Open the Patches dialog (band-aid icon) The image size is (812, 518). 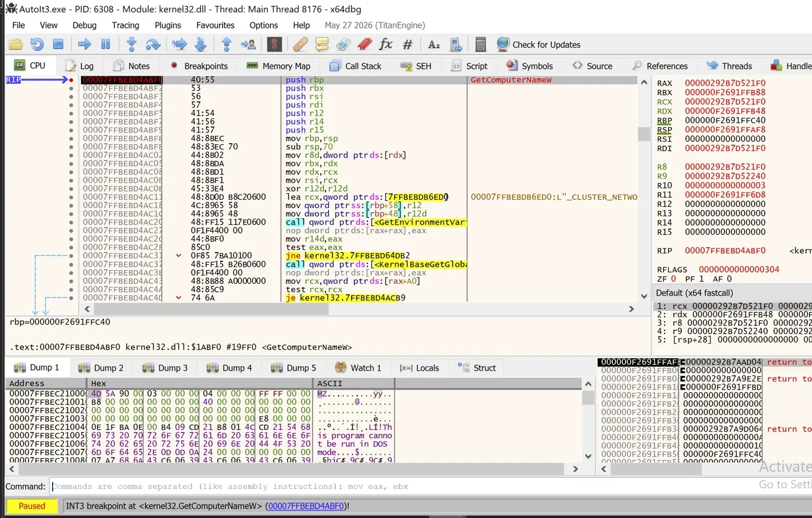(x=300, y=44)
